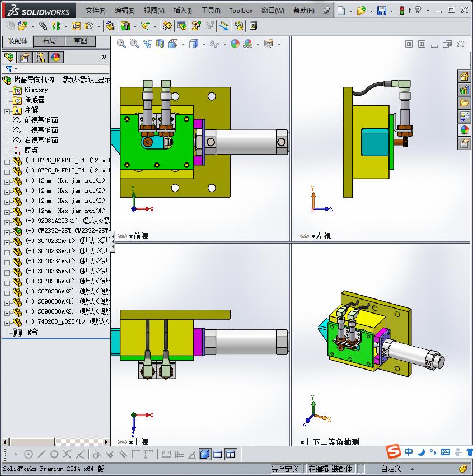Image resolution: width=473 pixels, height=476 pixels.
Task: Switch to the PropertyManager tab icon
Action: pos(25,57)
